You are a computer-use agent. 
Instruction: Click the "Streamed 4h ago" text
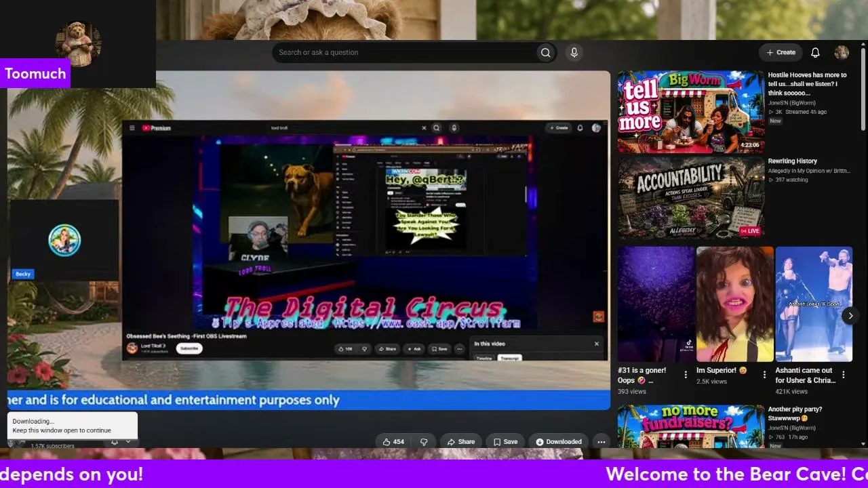click(x=806, y=112)
